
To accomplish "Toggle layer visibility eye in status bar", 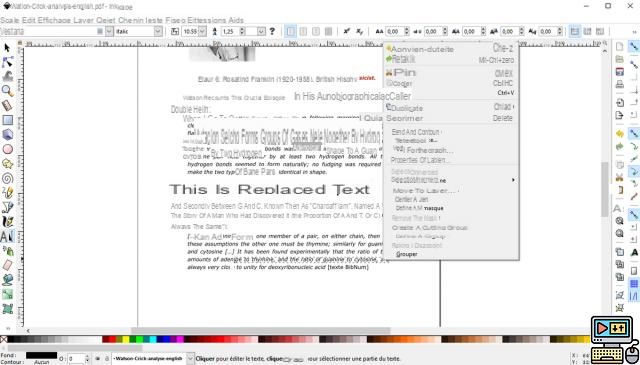I will tap(98, 358).
